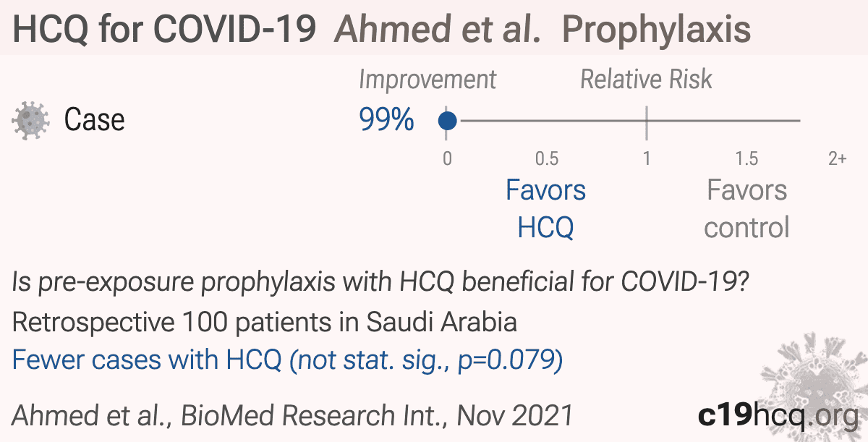Image resolution: width=868 pixels, height=442 pixels.
Task: Open the c19hcq.org site link
Action: pos(777,416)
